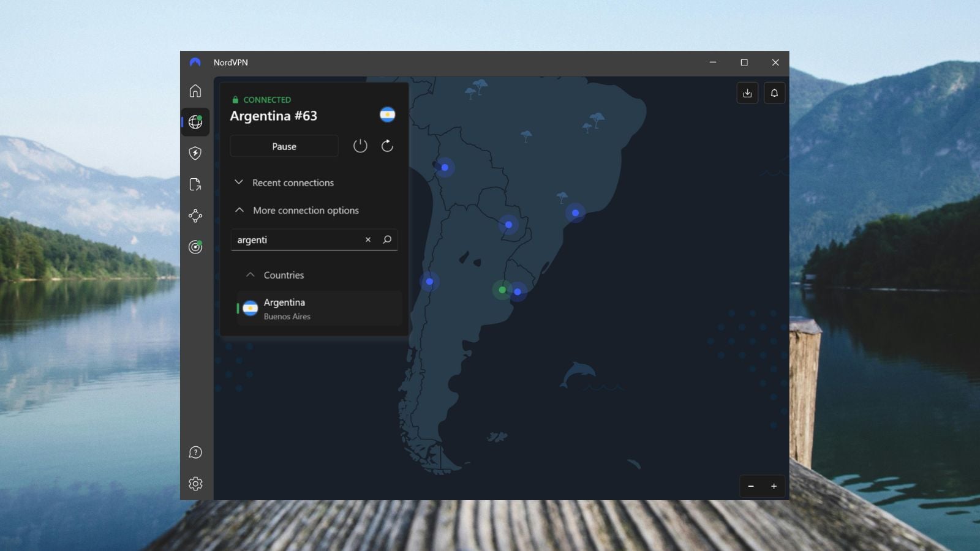This screenshot has width=980, height=551.
Task: Open notifications via the bell icon
Action: click(774, 93)
